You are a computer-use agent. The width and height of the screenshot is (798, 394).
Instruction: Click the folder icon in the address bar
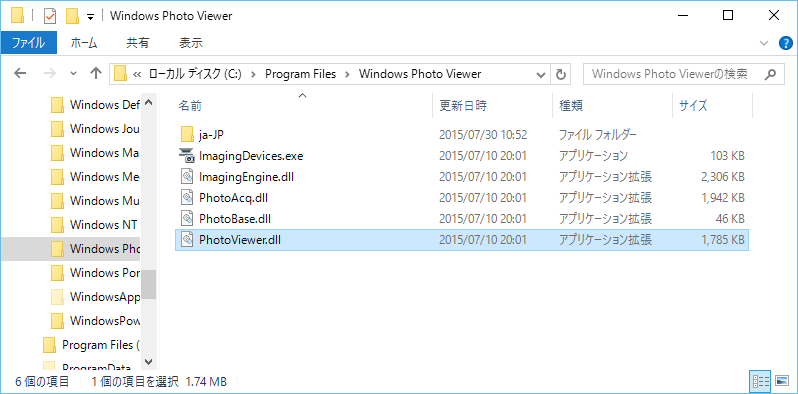pos(120,74)
